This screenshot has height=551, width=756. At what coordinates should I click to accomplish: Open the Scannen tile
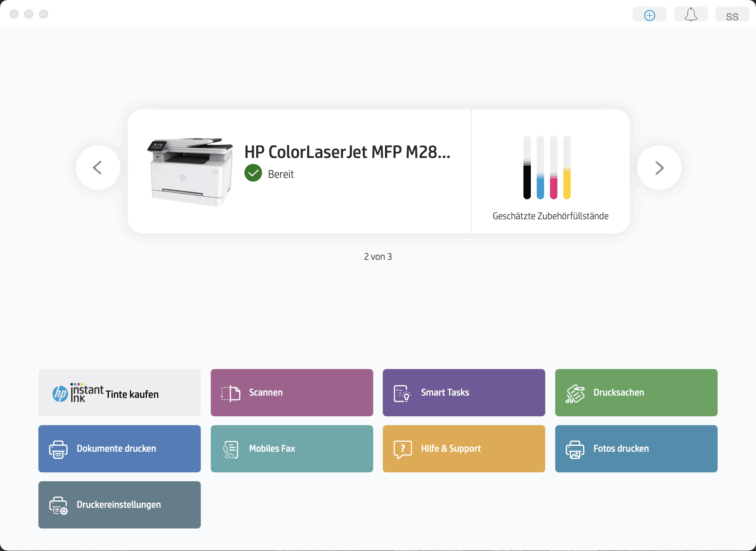292,393
